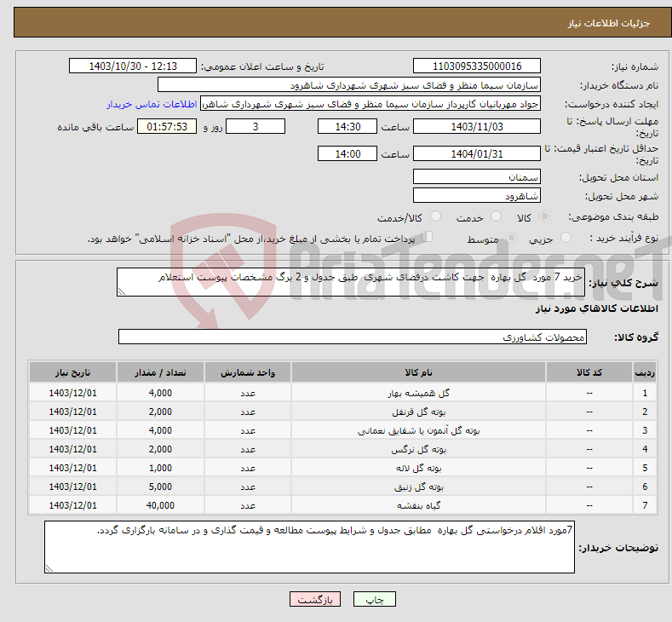Click the تعداد / مقدار column header
The height and width of the screenshot is (622, 672).
tap(160, 372)
